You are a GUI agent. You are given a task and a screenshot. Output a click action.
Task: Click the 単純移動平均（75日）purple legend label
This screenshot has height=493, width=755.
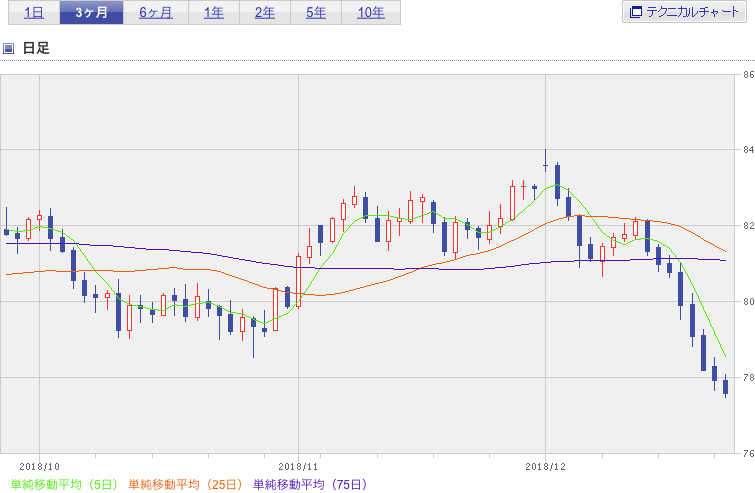click(310, 484)
